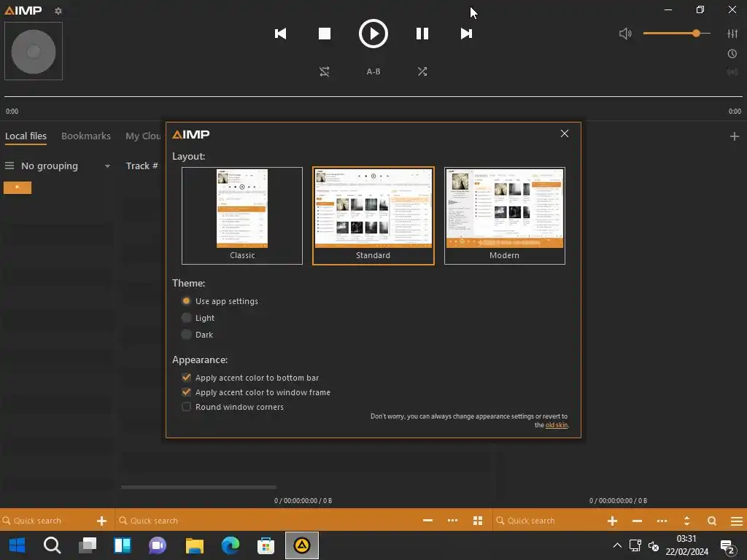Enable Round window corners checkbox
Image resolution: width=747 pixels, height=560 pixels.
pyautogui.click(x=186, y=407)
